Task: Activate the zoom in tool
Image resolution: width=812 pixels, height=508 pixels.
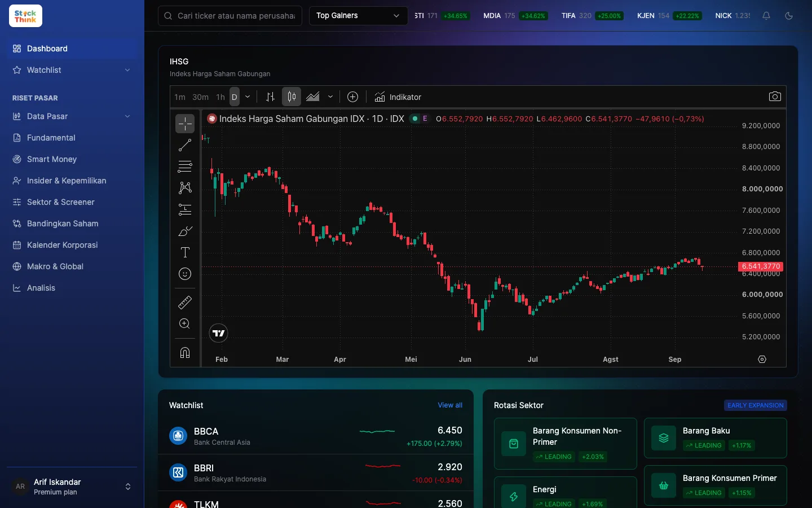Action: [185, 324]
